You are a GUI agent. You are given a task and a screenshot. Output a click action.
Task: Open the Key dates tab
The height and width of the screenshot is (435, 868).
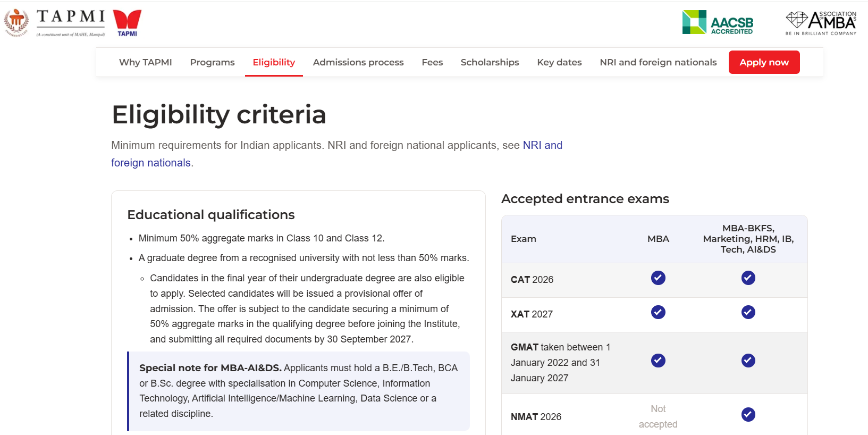tap(560, 62)
